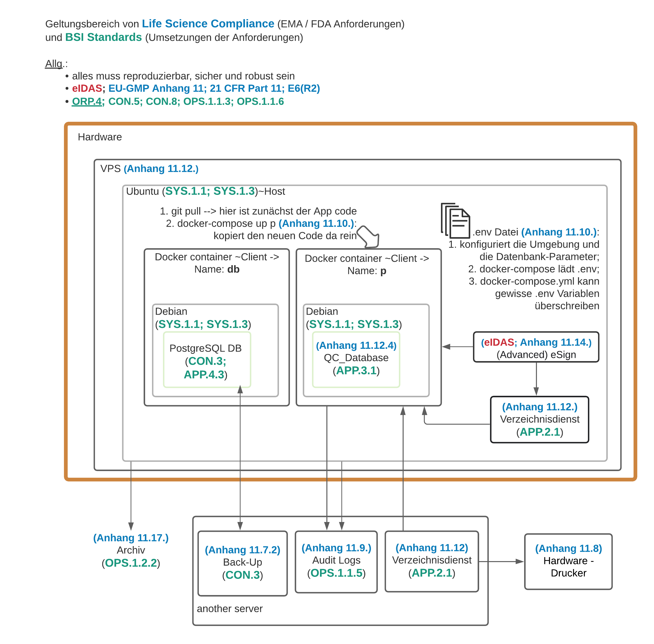654x644 pixels.
Task: Click the 'Ubuntu (SYS.1.1; SYS.1.3)~Host' label
Action: point(205,191)
